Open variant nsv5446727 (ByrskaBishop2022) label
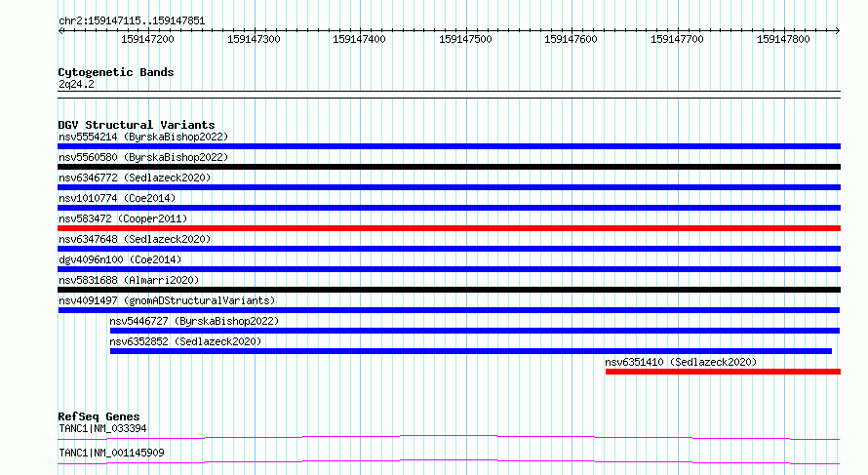The height and width of the screenshot is (475, 868). [x=194, y=321]
